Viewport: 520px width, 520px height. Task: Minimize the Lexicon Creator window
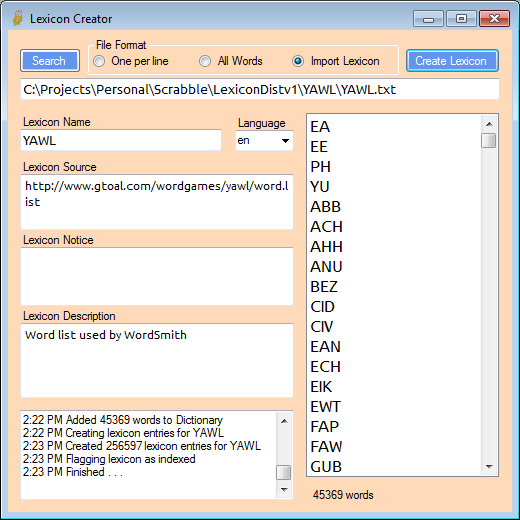pyautogui.click(x=428, y=19)
